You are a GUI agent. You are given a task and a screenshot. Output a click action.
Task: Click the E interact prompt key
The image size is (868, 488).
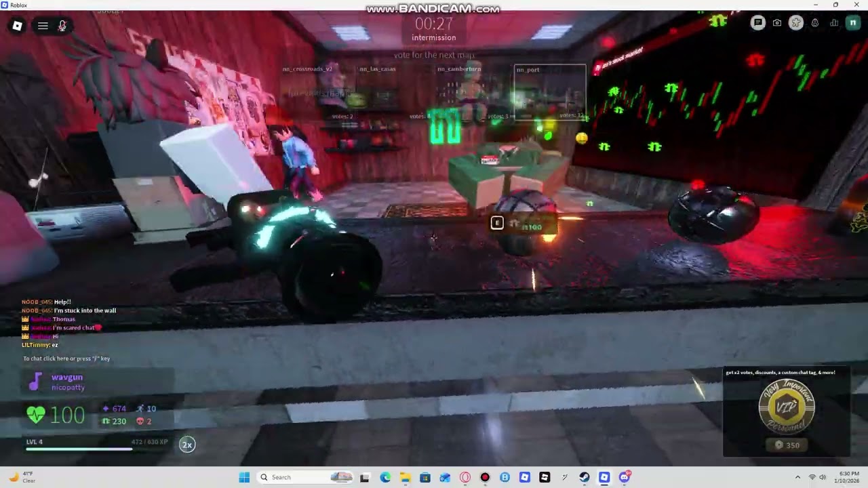click(497, 223)
